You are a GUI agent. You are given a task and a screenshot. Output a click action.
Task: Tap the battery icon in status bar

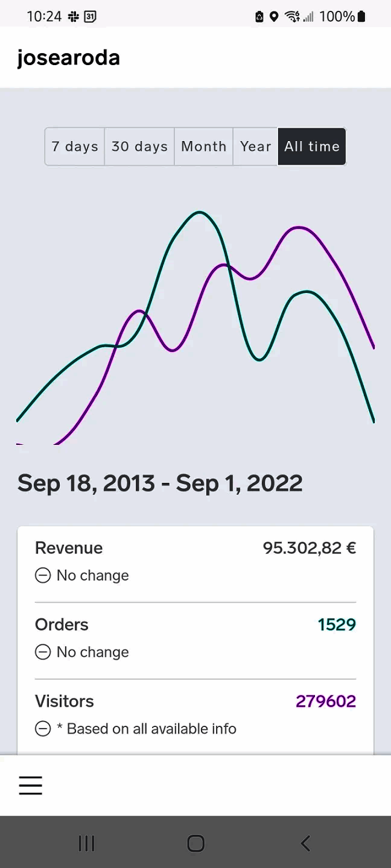(361, 16)
